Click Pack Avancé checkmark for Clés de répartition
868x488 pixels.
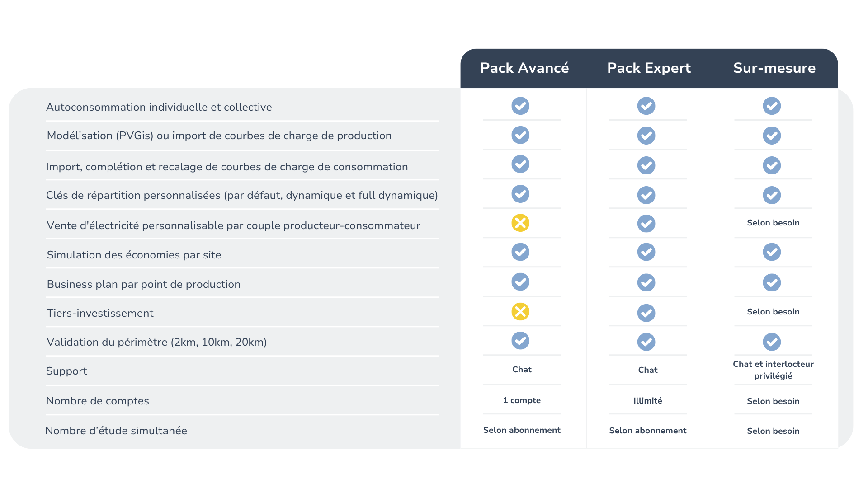coord(520,194)
